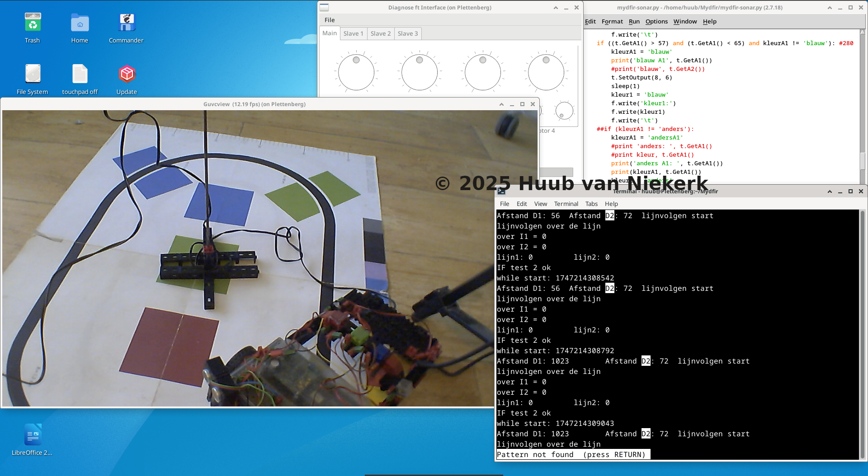Click the fourth dial in Diagnose Main tab

pos(546,72)
